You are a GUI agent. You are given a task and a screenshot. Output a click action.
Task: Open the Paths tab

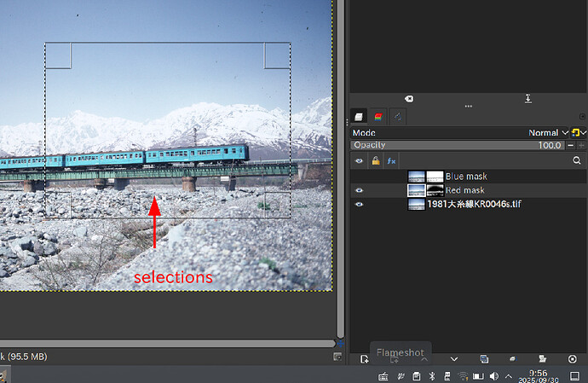(398, 116)
